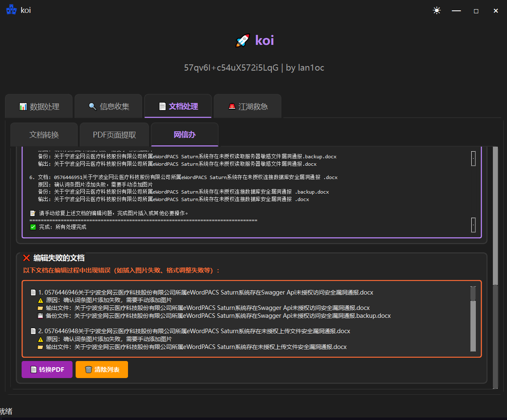Screen dimensions: 507x420
Task: Click the rocket icon beside koi title
Action: [243, 40]
